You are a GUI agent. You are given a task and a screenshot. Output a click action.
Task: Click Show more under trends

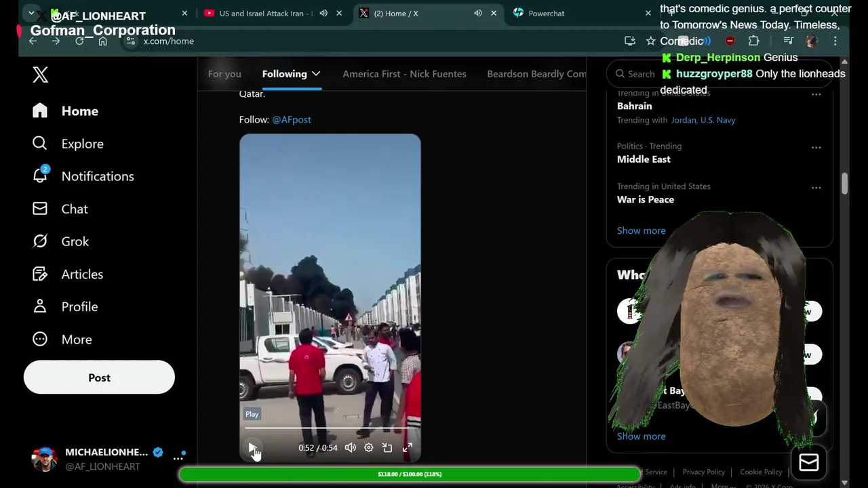click(x=642, y=230)
